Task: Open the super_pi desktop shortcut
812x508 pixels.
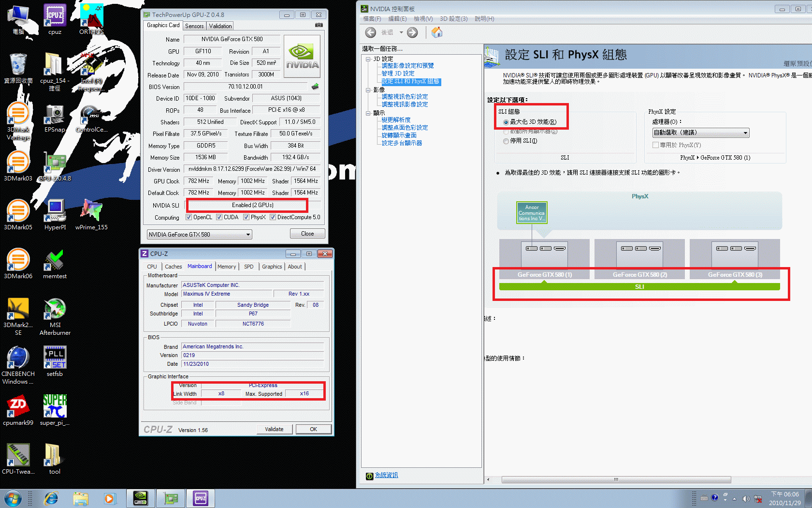Action: tap(55, 410)
